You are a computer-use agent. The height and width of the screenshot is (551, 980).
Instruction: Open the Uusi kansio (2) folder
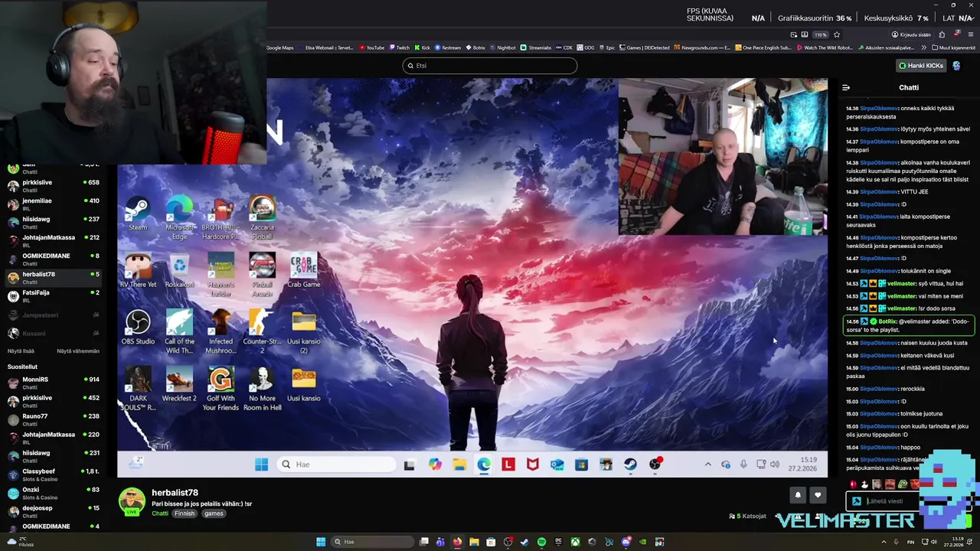point(304,331)
